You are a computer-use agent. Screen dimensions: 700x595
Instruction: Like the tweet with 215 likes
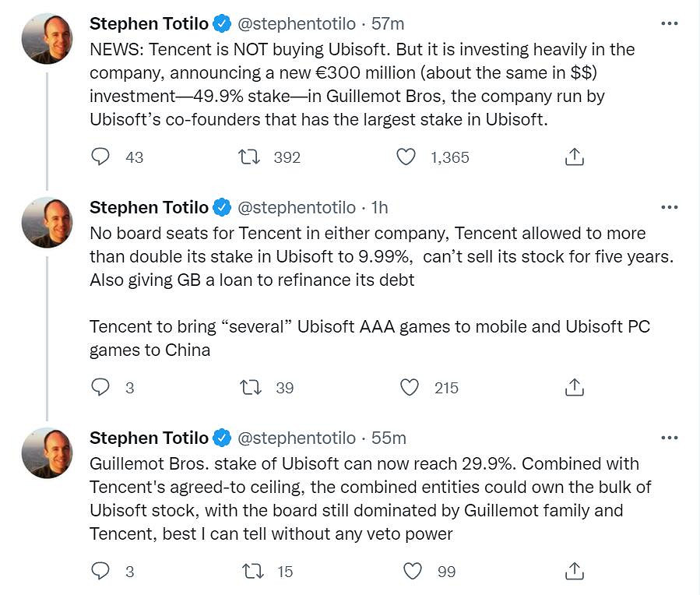(410, 387)
